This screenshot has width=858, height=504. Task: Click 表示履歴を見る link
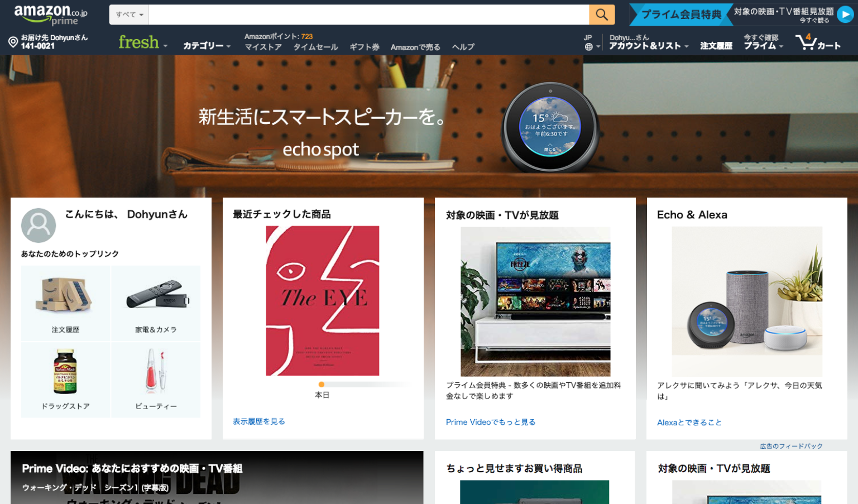tap(259, 421)
